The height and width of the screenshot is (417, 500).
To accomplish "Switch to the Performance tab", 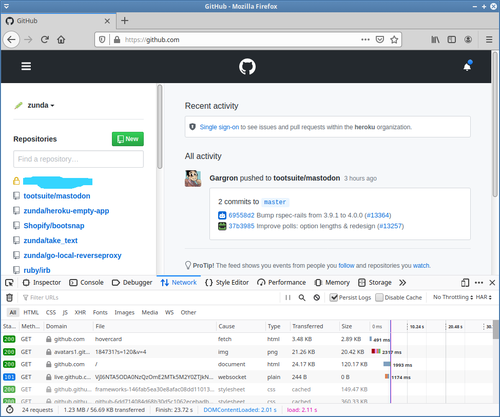I will [282, 283].
